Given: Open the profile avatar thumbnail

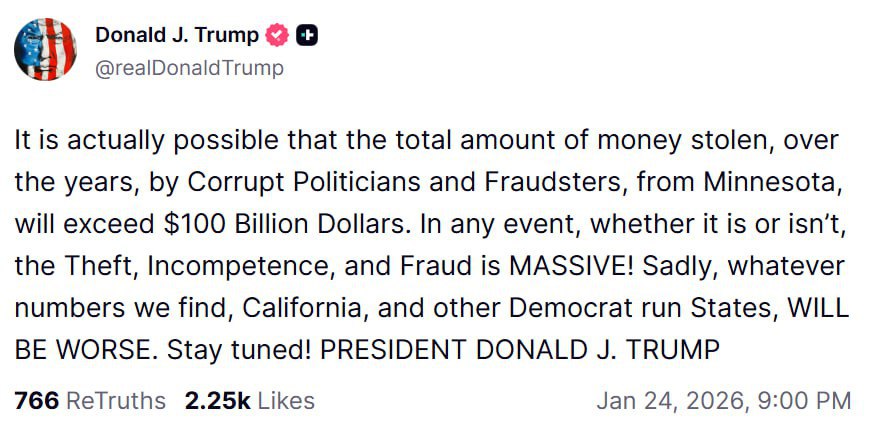Looking at the screenshot, I should [x=46, y=50].
